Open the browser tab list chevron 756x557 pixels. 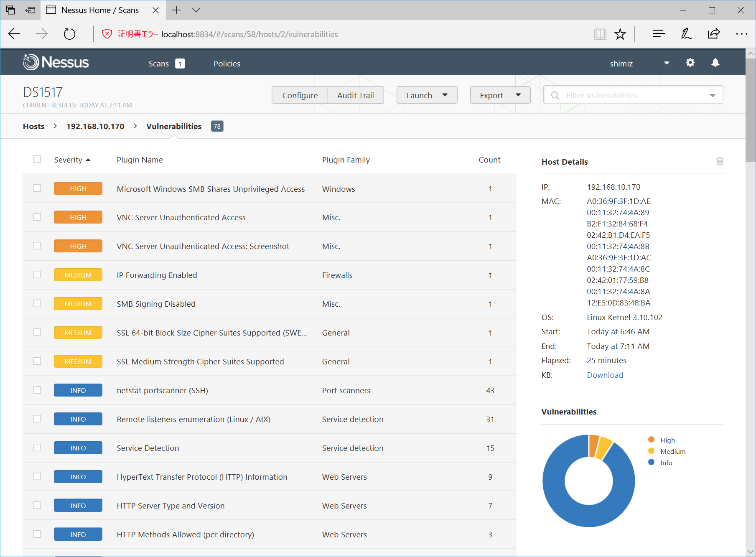coord(196,10)
